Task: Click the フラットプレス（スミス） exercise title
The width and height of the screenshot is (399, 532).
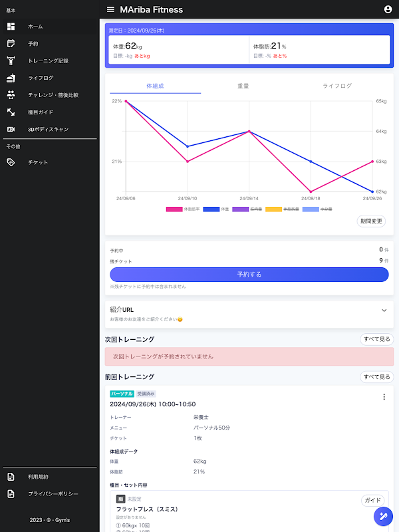Action: 147,509
